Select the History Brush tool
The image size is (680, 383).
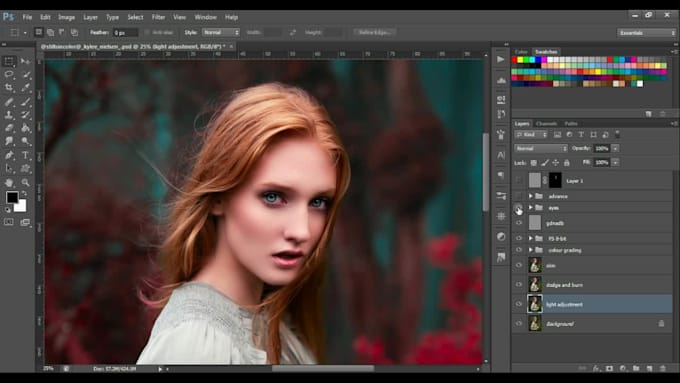coord(26,115)
